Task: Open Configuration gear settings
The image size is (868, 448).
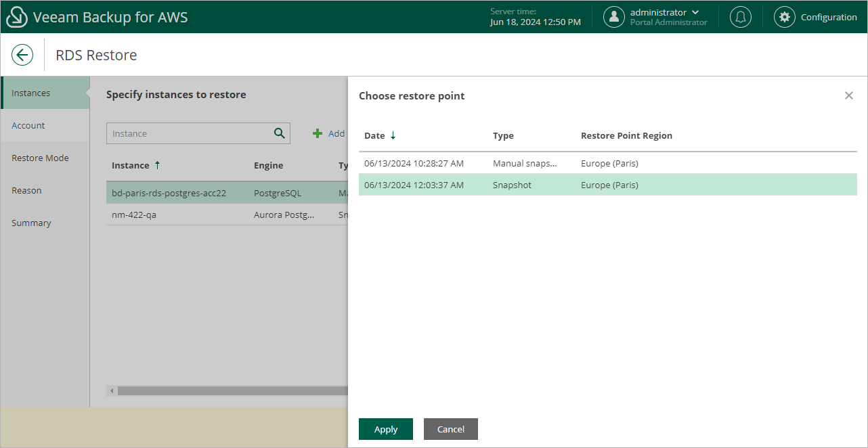Action: point(785,17)
